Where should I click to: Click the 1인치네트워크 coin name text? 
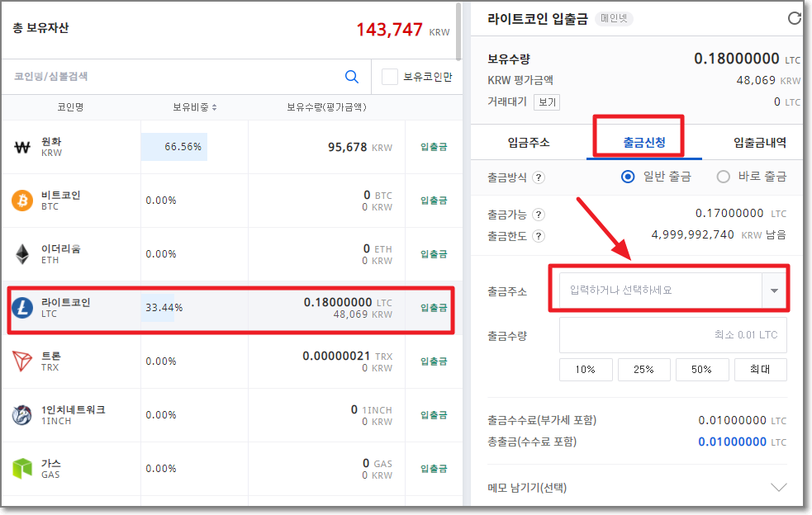tap(73, 409)
